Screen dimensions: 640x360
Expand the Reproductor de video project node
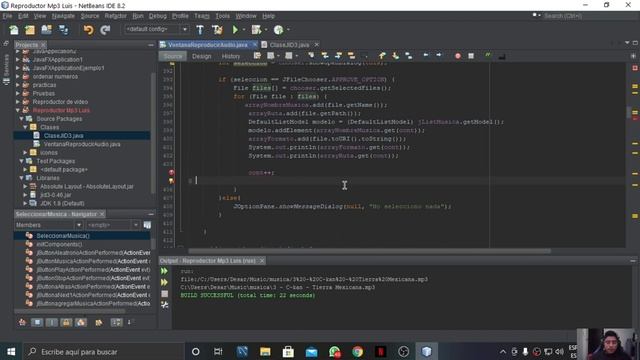(18, 102)
